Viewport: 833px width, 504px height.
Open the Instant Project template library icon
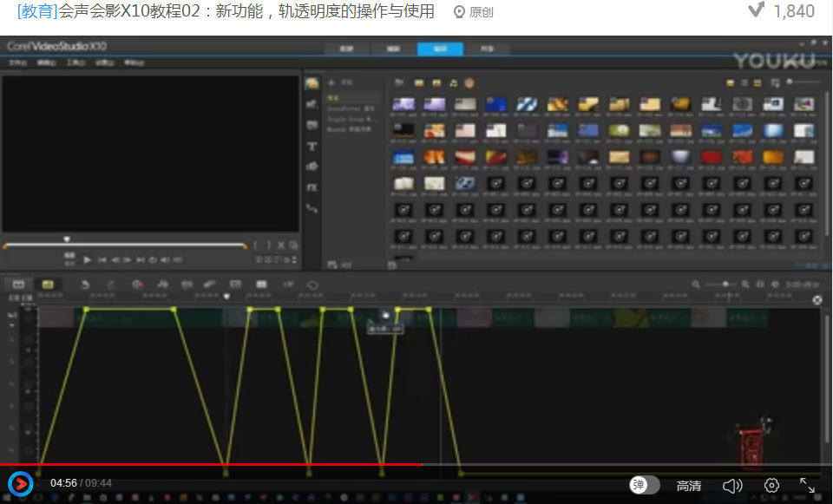click(x=312, y=104)
